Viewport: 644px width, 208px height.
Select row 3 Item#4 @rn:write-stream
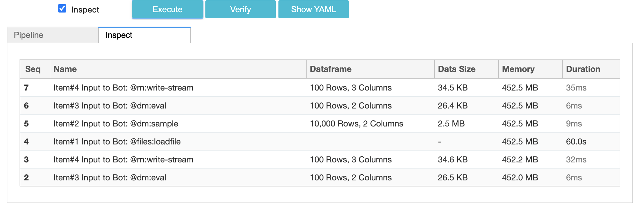(123, 160)
